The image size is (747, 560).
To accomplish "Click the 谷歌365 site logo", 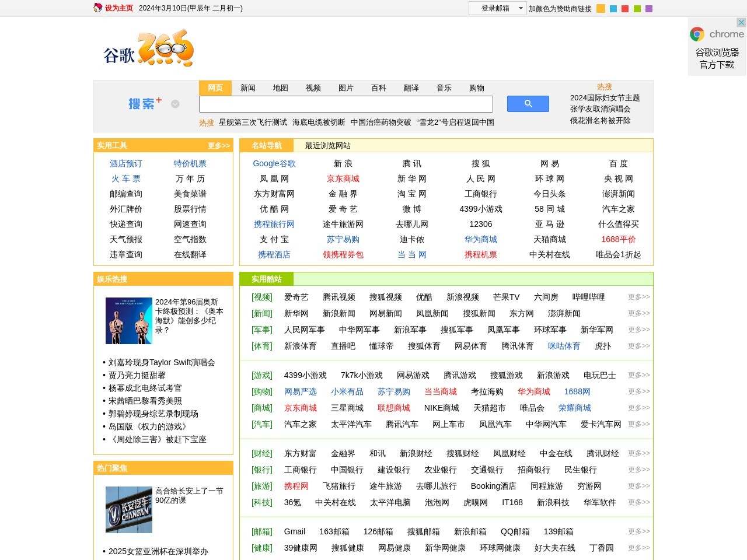I will pyautogui.click(x=148, y=49).
